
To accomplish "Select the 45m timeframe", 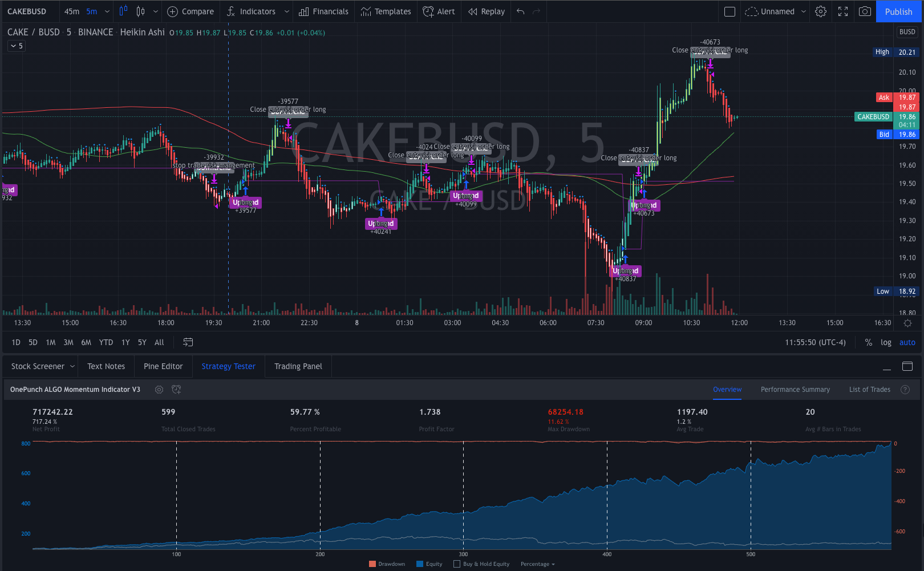I will coord(72,11).
